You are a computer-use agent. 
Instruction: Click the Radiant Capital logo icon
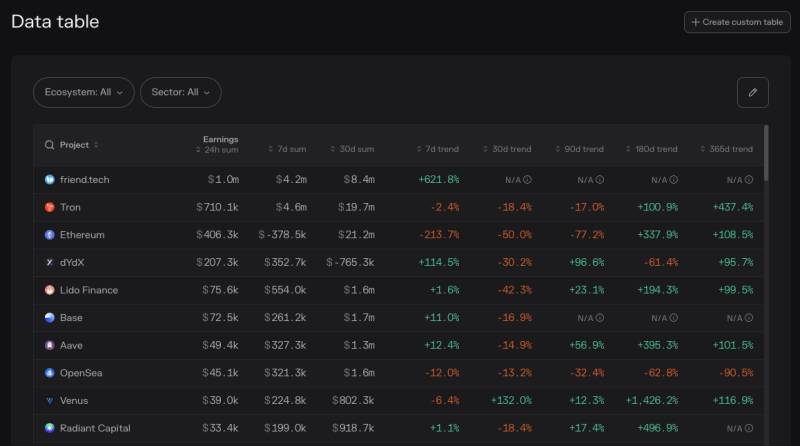pyautogui.click(x=49, y=428)
